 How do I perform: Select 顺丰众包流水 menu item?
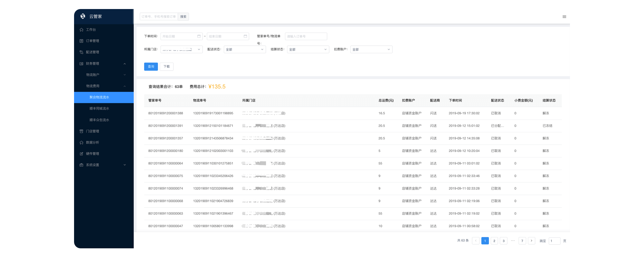[99, 120]
